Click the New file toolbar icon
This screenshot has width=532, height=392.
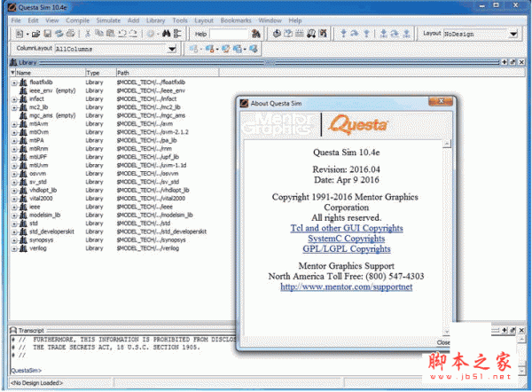20,34
